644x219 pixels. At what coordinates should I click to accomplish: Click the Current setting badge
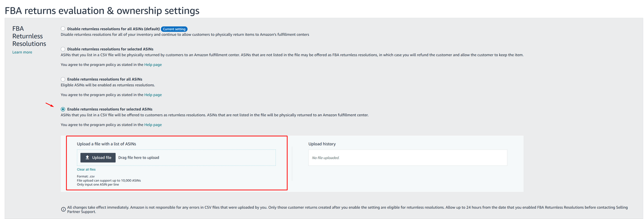click(x=174, y=29)
